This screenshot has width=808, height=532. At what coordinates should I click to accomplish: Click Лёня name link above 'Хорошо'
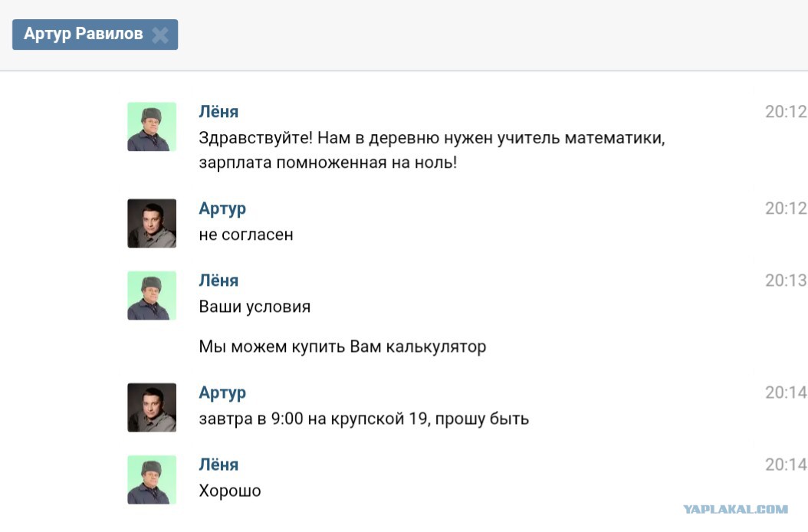(x=218, y=464)
